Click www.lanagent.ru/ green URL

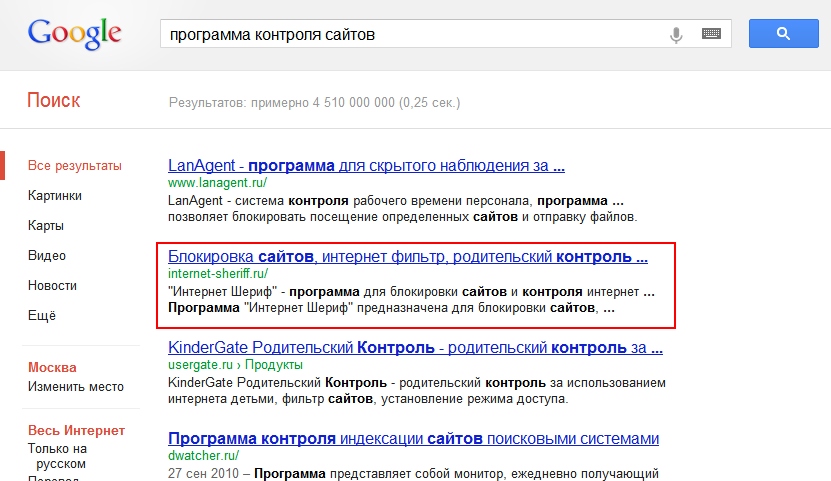click(x=217, y=183)
